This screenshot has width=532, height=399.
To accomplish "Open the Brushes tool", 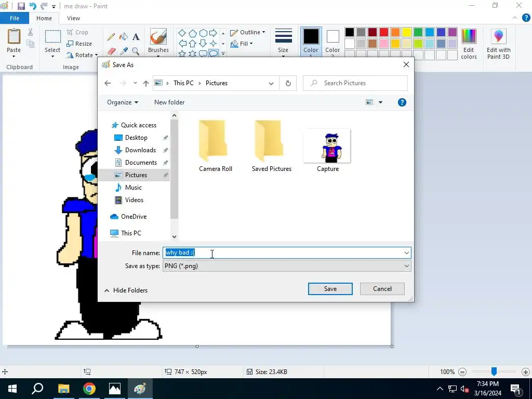I will [158, 43].
